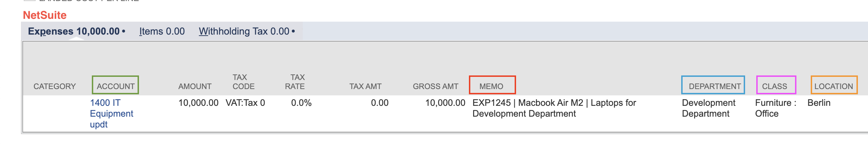Click the red NetSuite label
The height and width of the screenshot is (146, 868).
pyautogui.click(x=45, y=15)
